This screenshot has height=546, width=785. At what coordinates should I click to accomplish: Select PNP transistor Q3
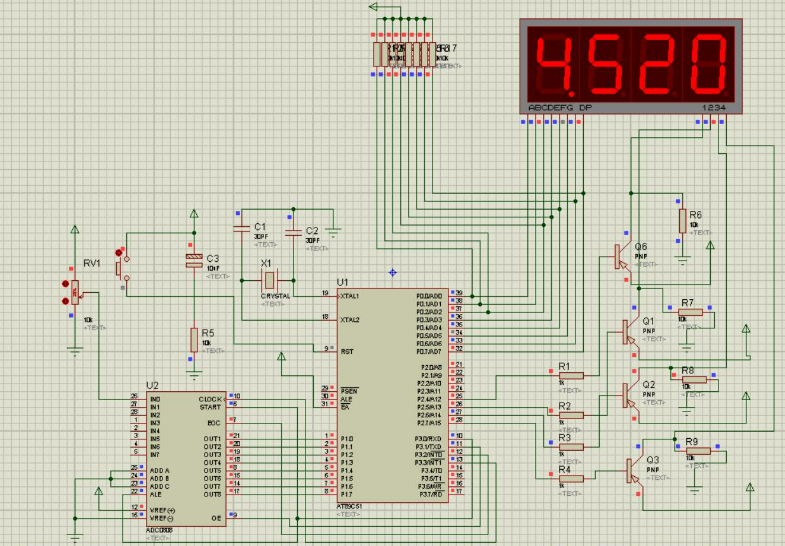coord(631,468)
